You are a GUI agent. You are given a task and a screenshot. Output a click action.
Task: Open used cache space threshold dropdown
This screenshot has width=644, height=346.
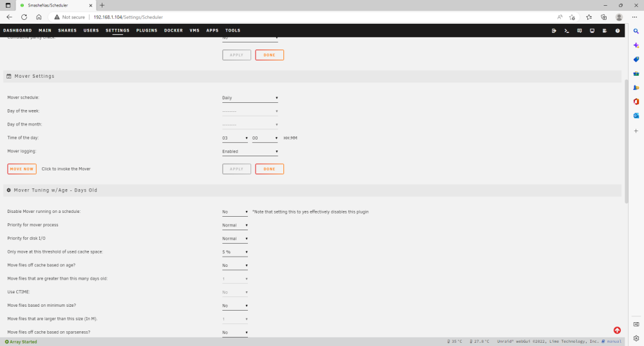[x=235, y=252]
